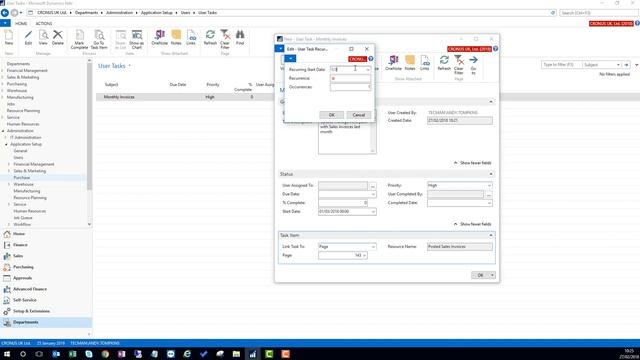640x360 pixels.
Task: Open the Start Date dropdown in Status
Action: [373, 211]
